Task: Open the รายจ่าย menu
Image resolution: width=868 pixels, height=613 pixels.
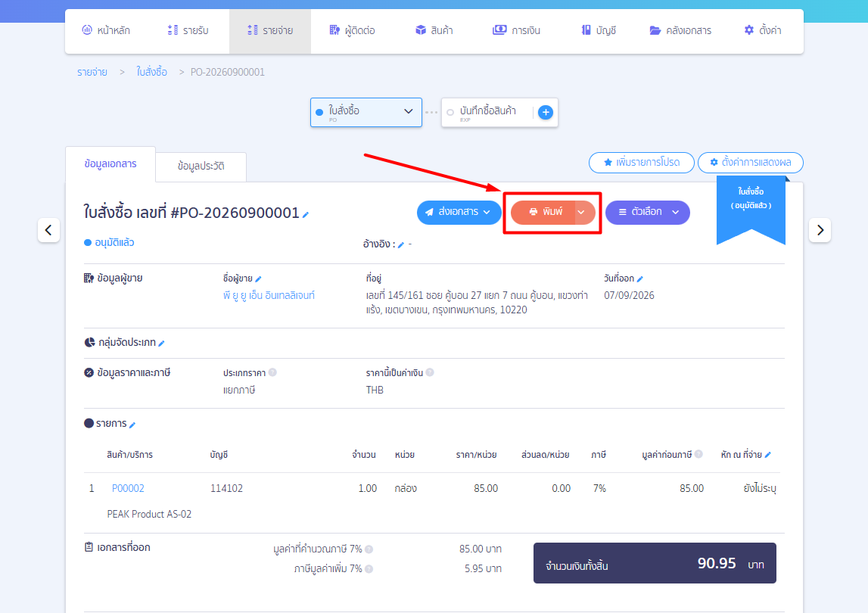Action: (270, 31)
